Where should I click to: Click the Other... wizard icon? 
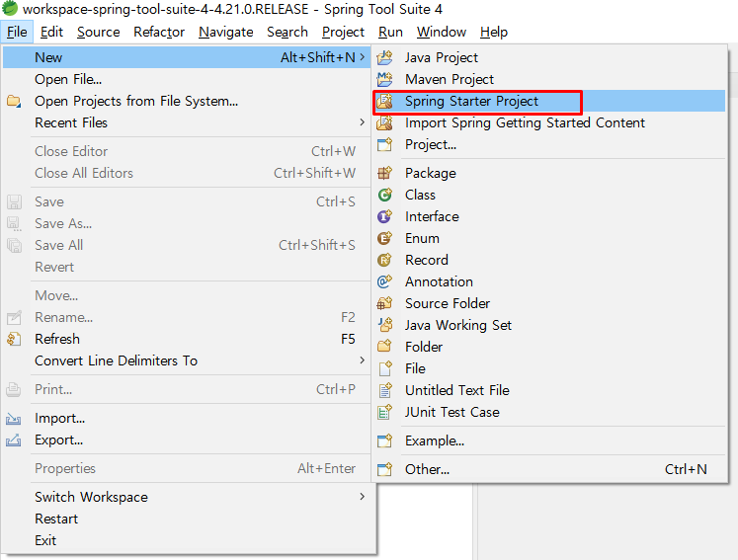[384, 469]
